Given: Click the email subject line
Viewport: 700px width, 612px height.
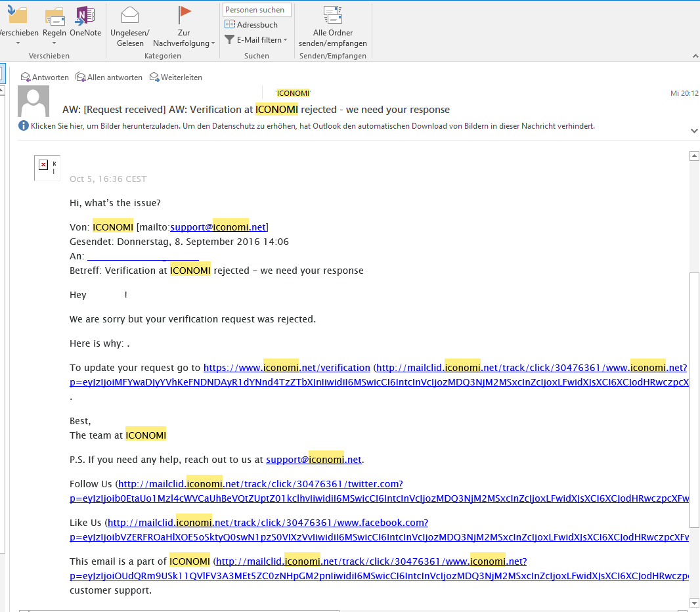Looking at the screenshot, I should tap(256, 110).
